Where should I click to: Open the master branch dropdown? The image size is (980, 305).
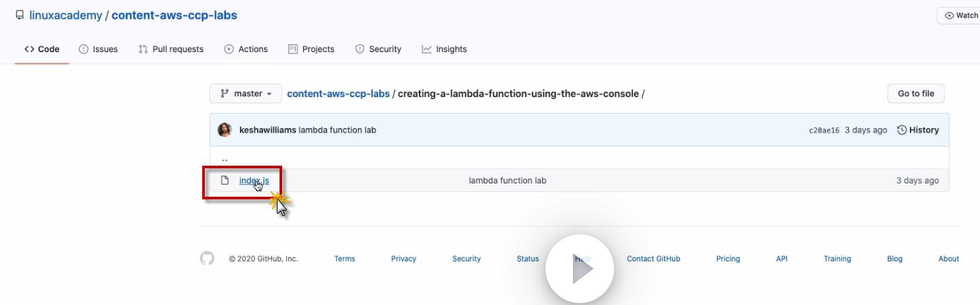246,94
